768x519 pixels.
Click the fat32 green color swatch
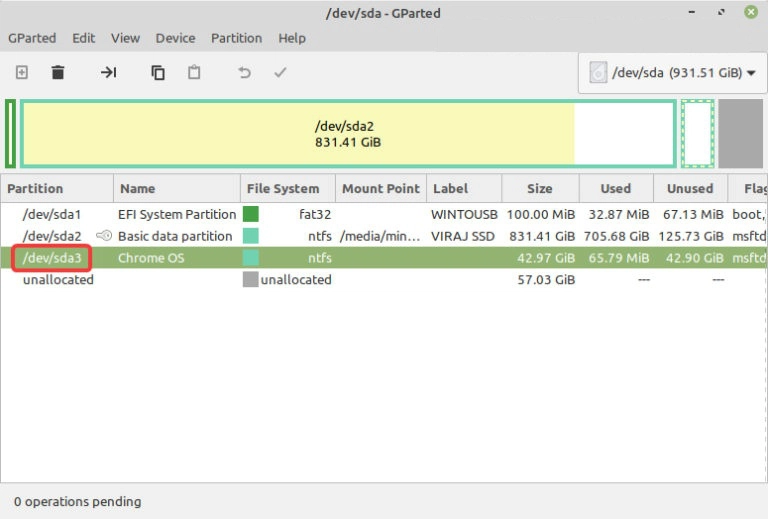pos(251,214)
